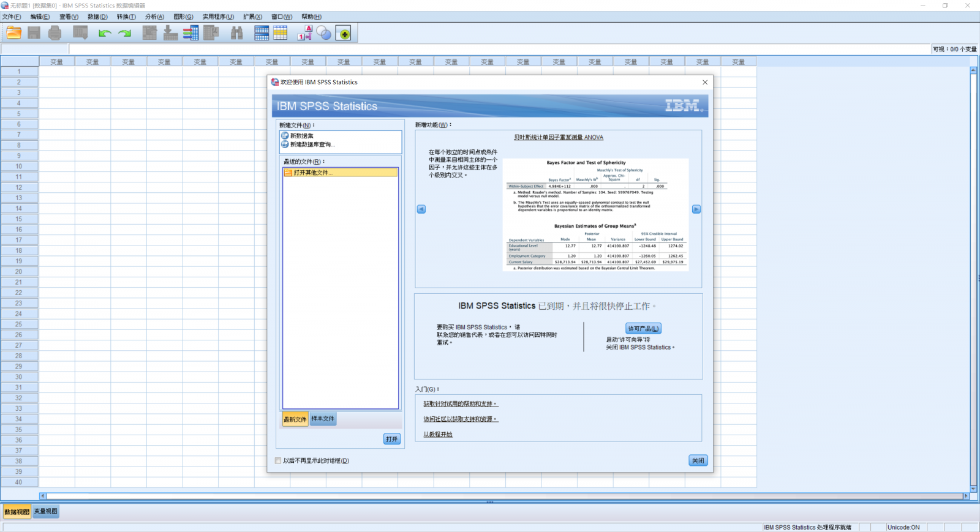Click the Variables icon with colored bars
The width and height of the screenshot is (980, 532).
(190, 33)
